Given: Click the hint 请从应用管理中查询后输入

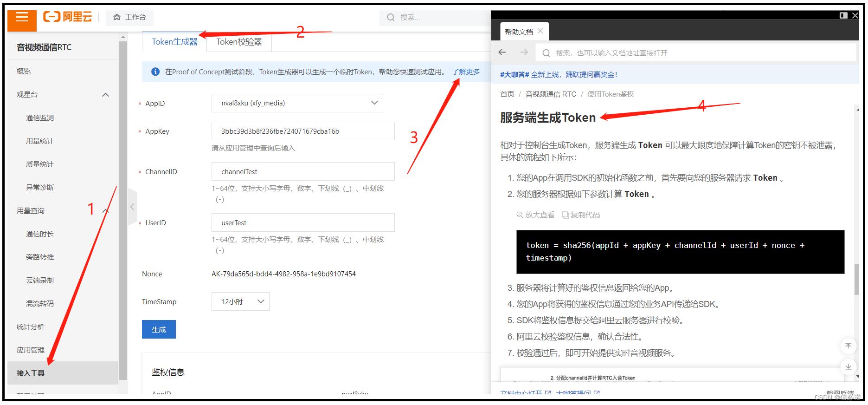Looking at the screenshot, I should point(253,148).
